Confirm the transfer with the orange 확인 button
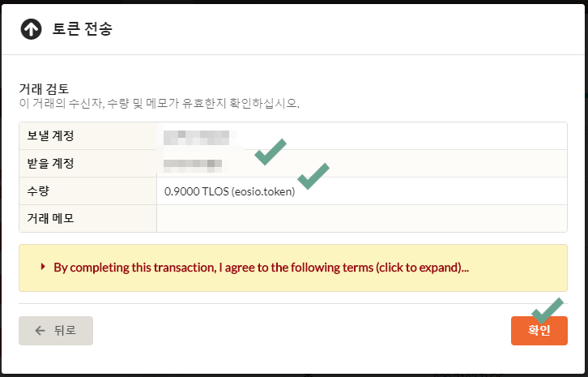Image resolution: width=588 pixels, height=377 pixels. (x=539, y=331)
